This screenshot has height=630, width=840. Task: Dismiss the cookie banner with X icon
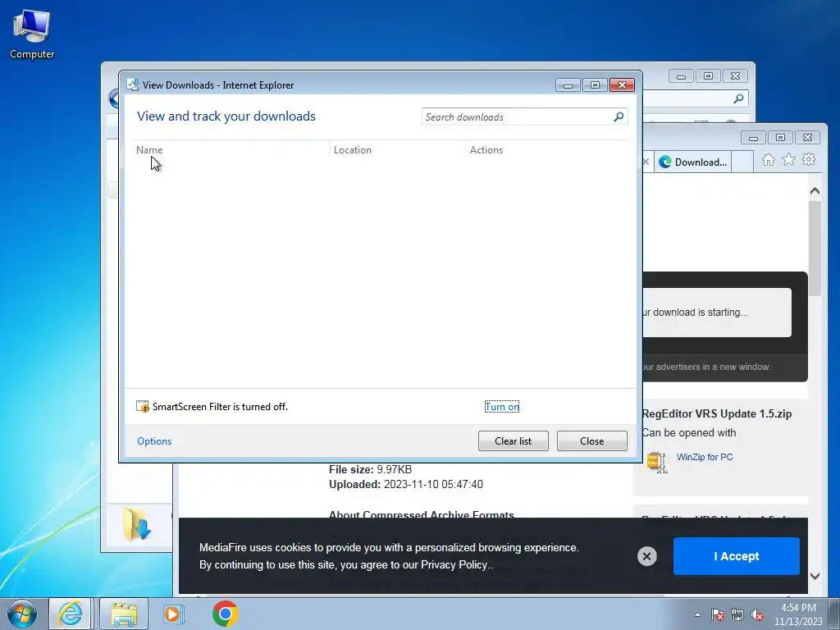tap(646, 556)
